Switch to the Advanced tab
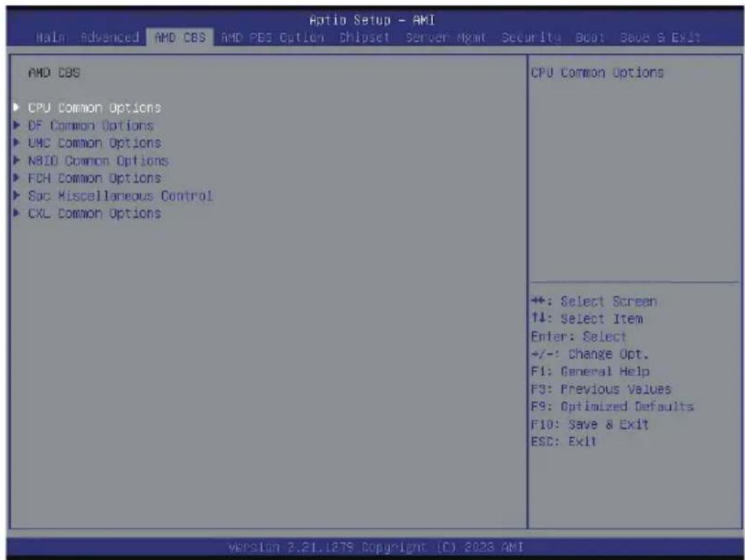The width and height of the screenshot is (745, 560). tap(110, 37)
